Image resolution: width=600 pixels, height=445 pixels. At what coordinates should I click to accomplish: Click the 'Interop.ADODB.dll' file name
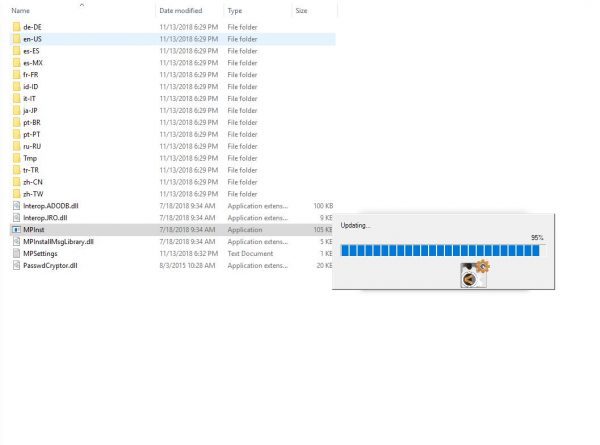point(51,205)
